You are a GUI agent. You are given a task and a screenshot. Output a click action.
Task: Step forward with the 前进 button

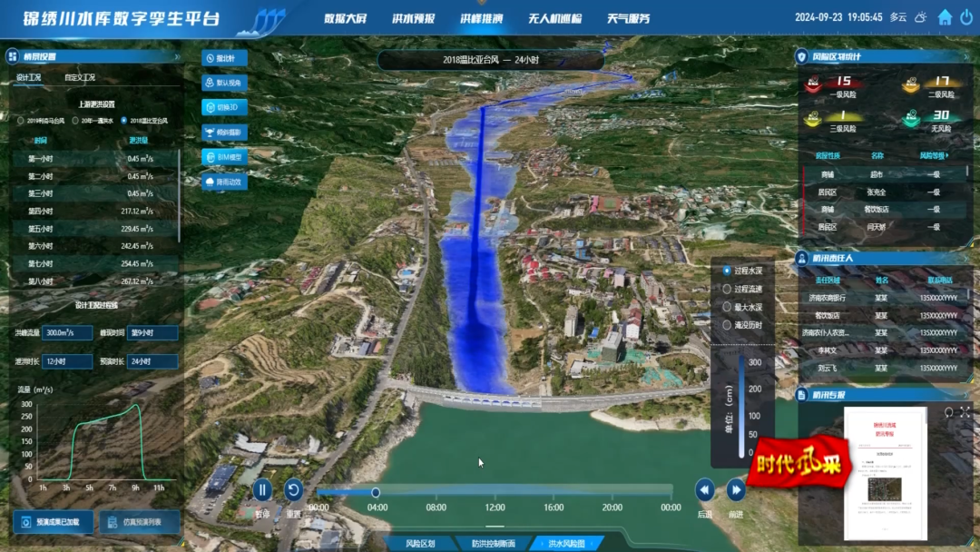[x=736, y=490]
